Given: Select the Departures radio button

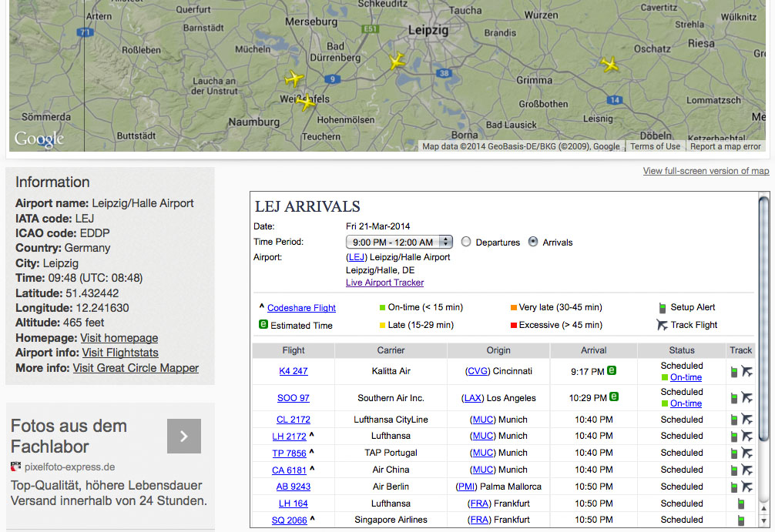Looking at the screenshot, I should 466,242.
